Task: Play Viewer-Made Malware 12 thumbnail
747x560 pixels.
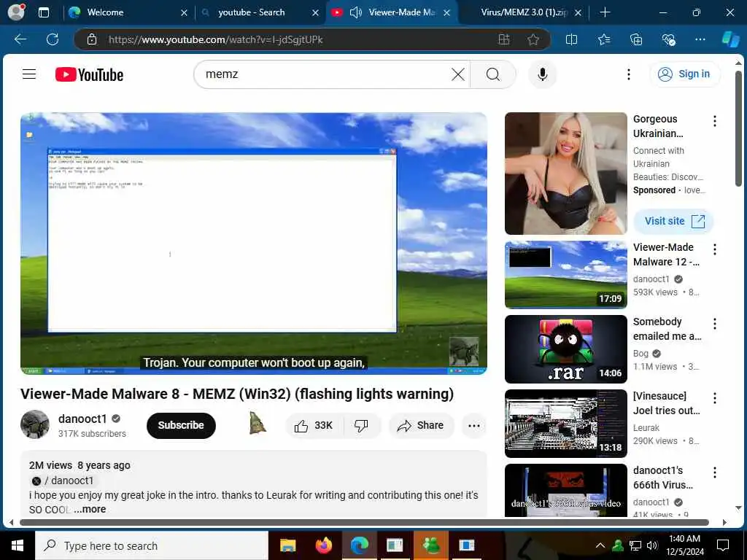Action: pos(565,275)
